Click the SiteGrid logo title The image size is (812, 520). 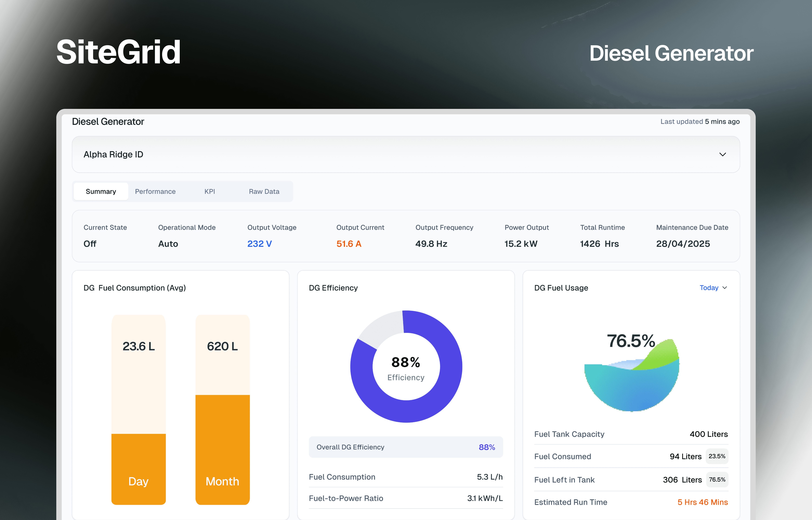[118, 52]
